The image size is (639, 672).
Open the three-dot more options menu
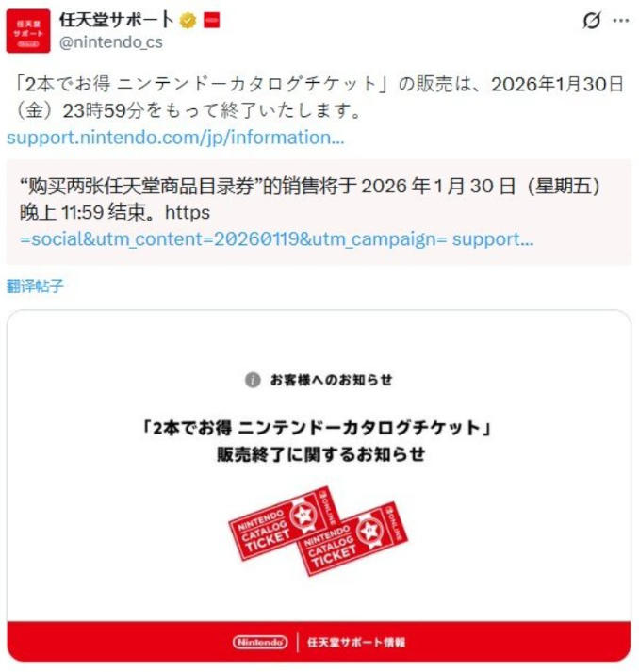621,20
